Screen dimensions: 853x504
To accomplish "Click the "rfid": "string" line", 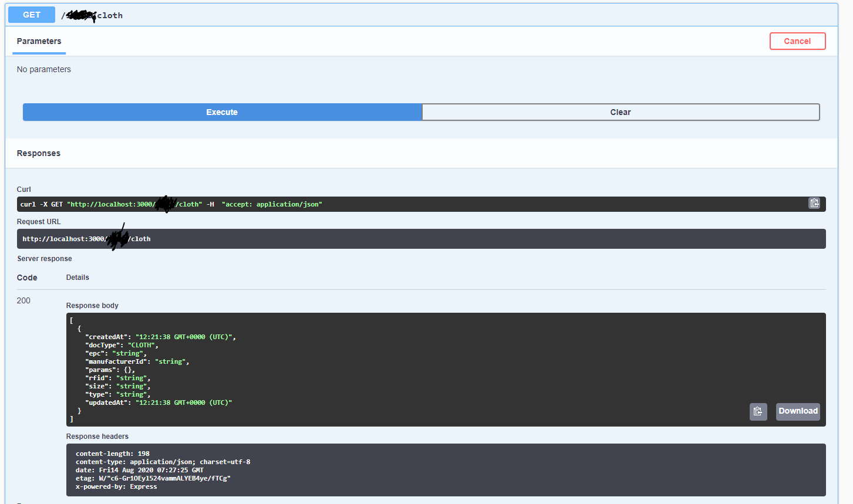I will point(118,378).
